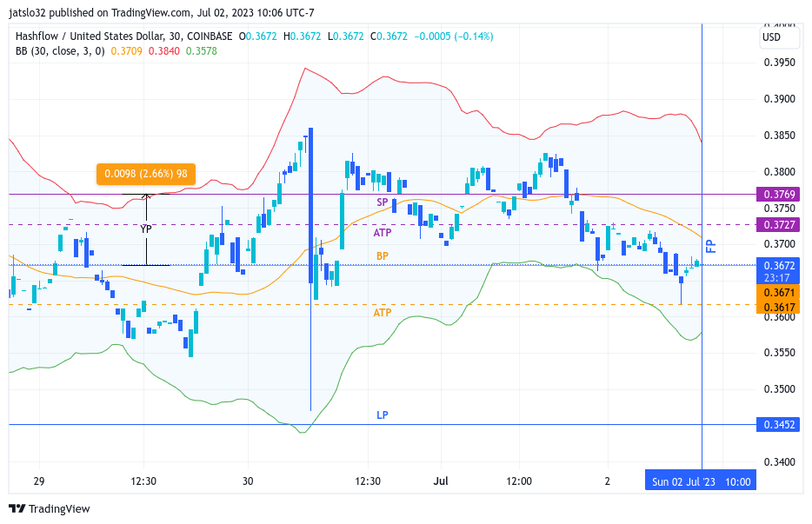812x524 pixels.
Task: Select the blue LP label
Action: point(383,415)
